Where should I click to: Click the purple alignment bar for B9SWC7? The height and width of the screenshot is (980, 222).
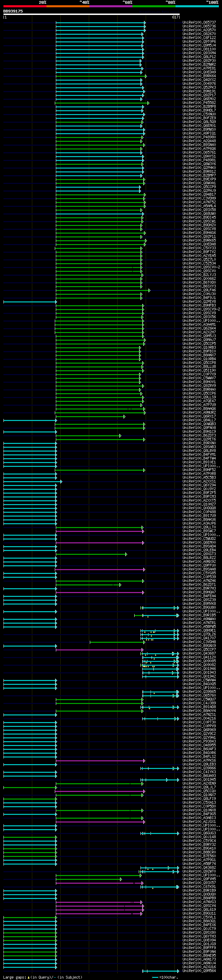pyautogui.click(x=100, y=531)
